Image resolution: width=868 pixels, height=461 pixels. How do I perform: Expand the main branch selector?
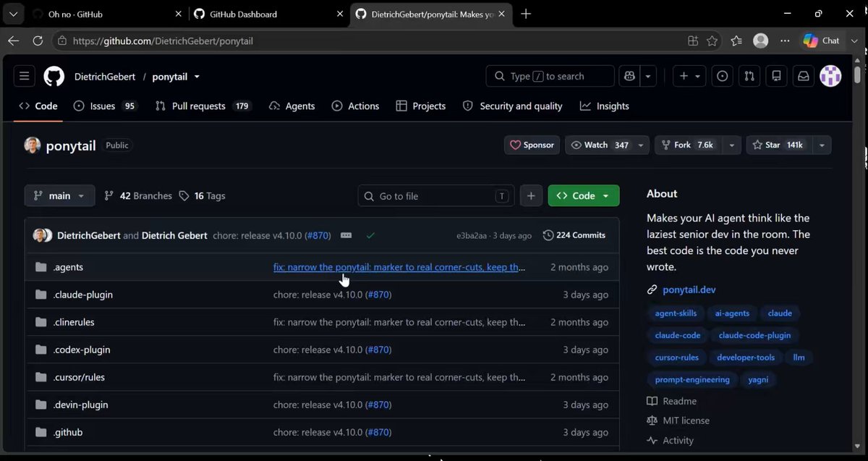tap(59, 195)
